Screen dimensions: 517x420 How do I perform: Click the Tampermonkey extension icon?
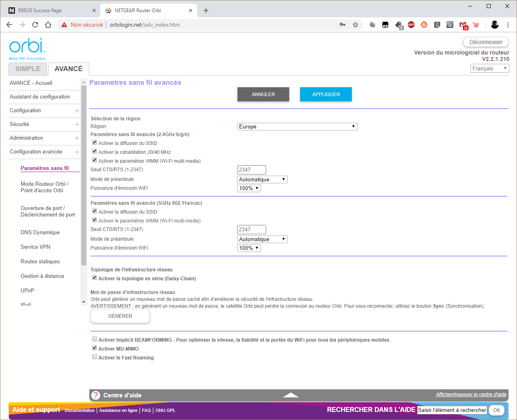(385, 25)
